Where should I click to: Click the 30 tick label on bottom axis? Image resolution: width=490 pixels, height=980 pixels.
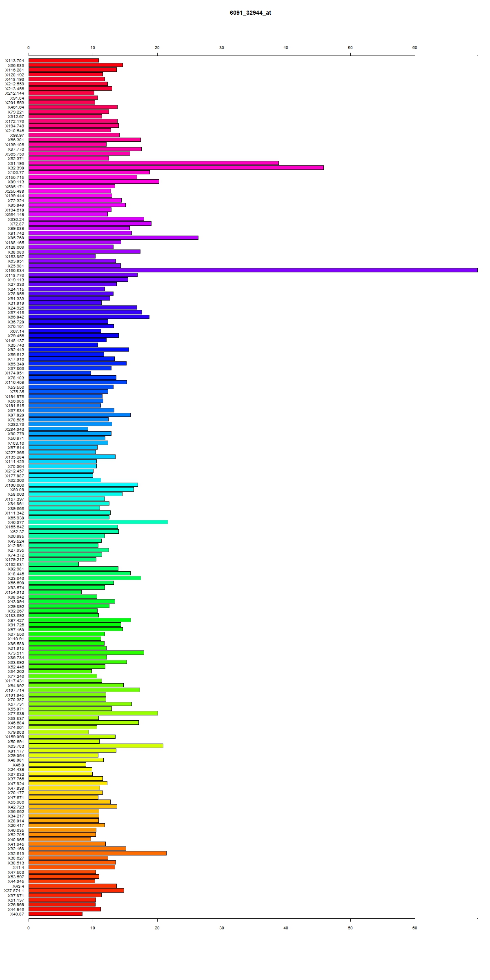coord(222,928)
